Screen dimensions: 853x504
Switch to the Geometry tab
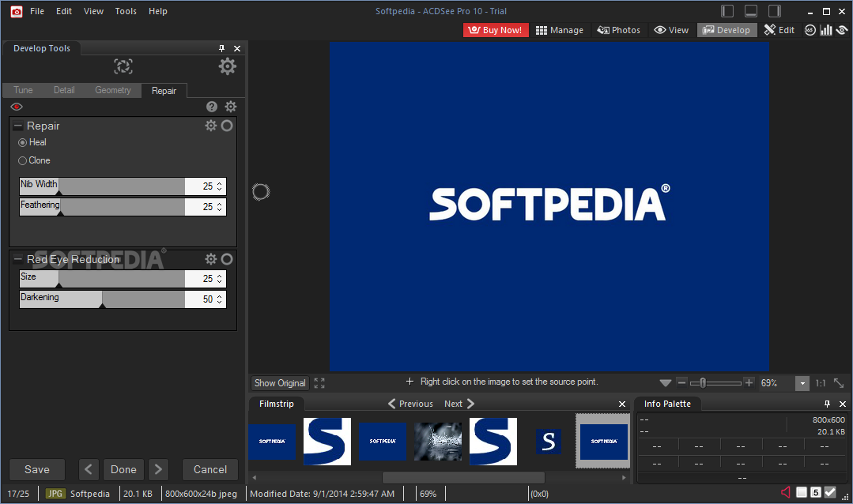coord(112,90)
